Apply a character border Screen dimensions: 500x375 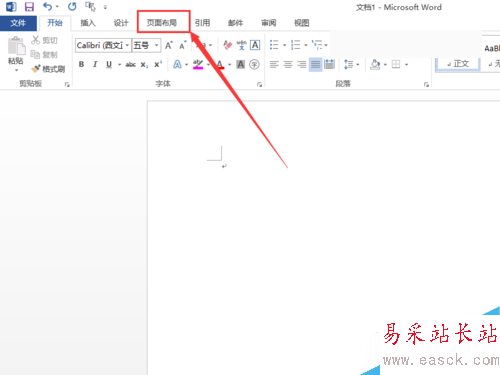[255, 45]
